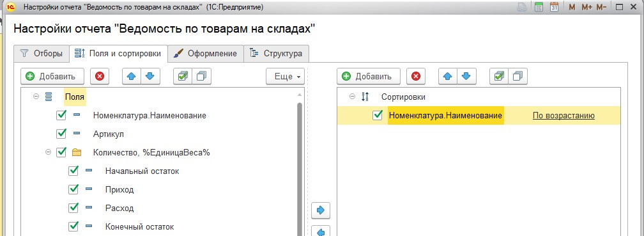
Task: Click Добавить in the fields panel
Action: click(52, 77)
